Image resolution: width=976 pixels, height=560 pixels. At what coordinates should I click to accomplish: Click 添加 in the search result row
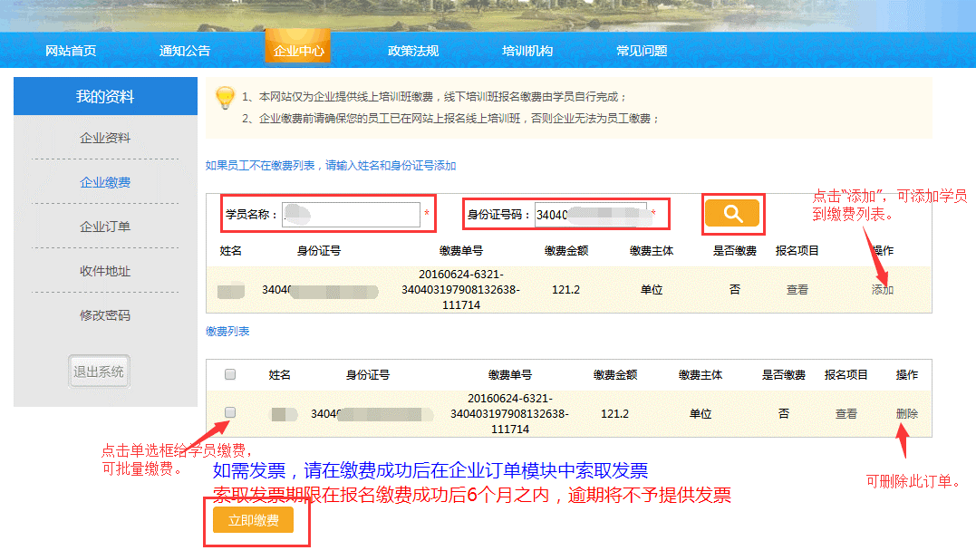coord(883,290)
